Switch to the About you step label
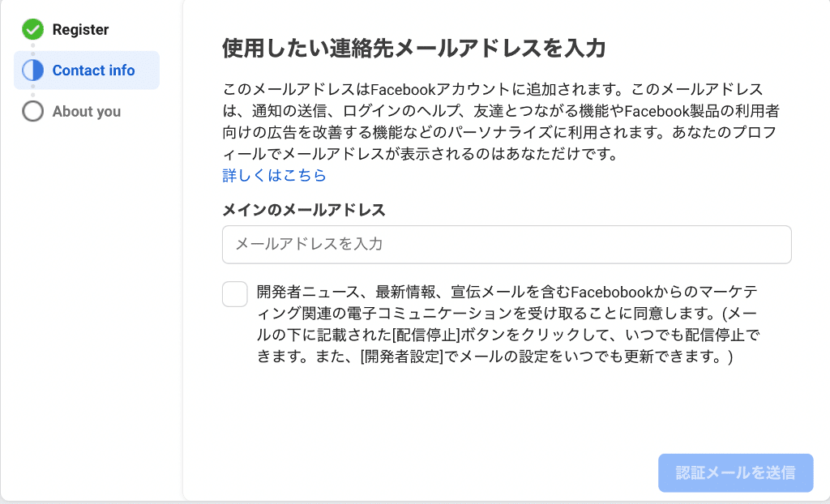The height and width of the screenshot is (504, 830). pyautogui.click(x=86, y=111)
